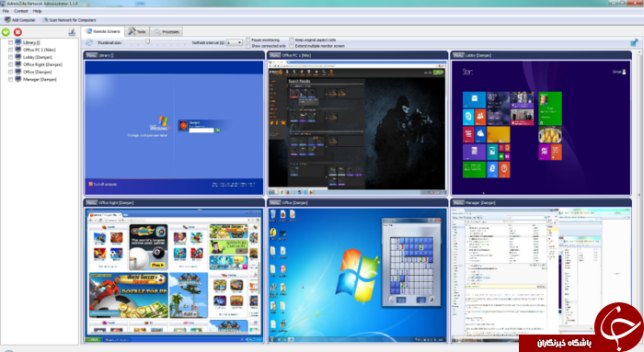Screen dimensions: 644x352
Task: Click the Library computer icon in the list
Action: (18, 42)
